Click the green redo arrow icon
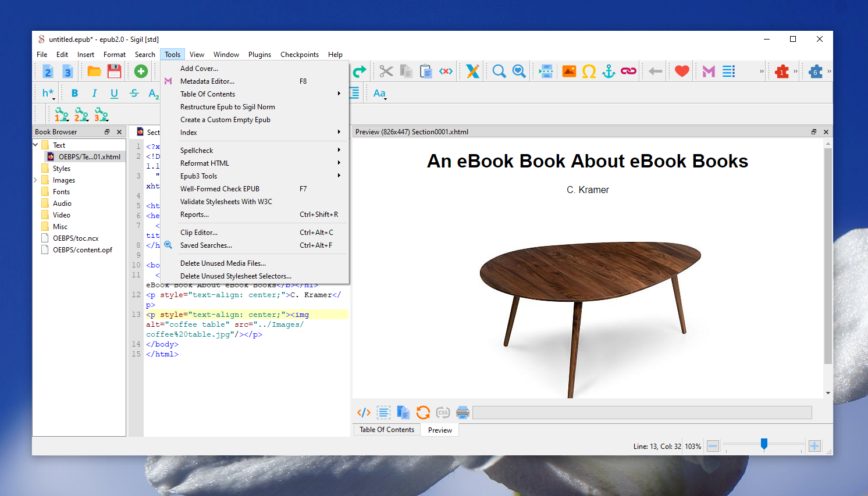The height and width of the screenshot is (496, 868). (360, 72)
